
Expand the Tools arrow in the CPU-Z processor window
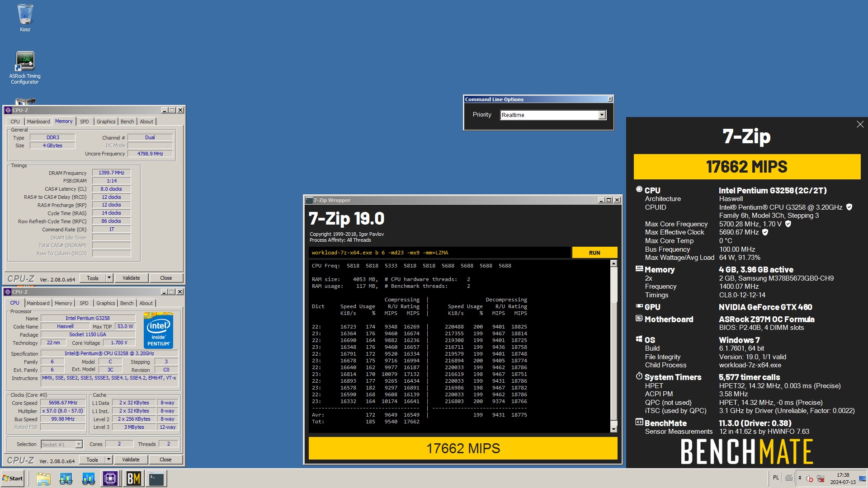108,460
